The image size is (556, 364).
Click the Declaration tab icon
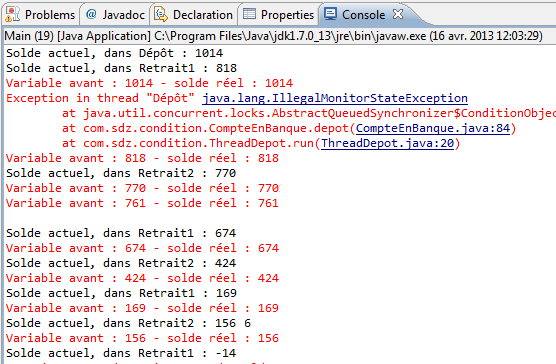[161, 14]
